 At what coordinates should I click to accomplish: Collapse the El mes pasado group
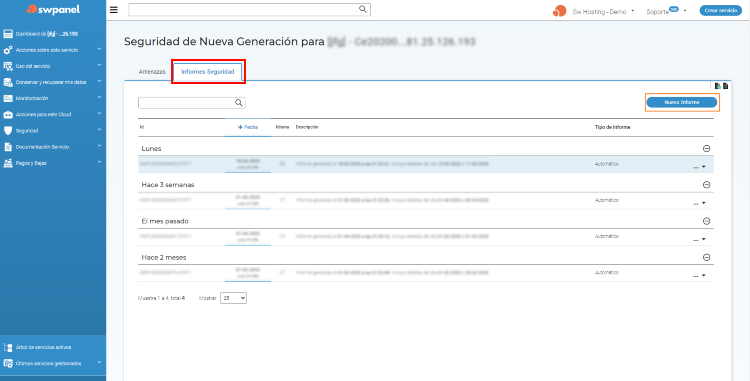[706, 221]
